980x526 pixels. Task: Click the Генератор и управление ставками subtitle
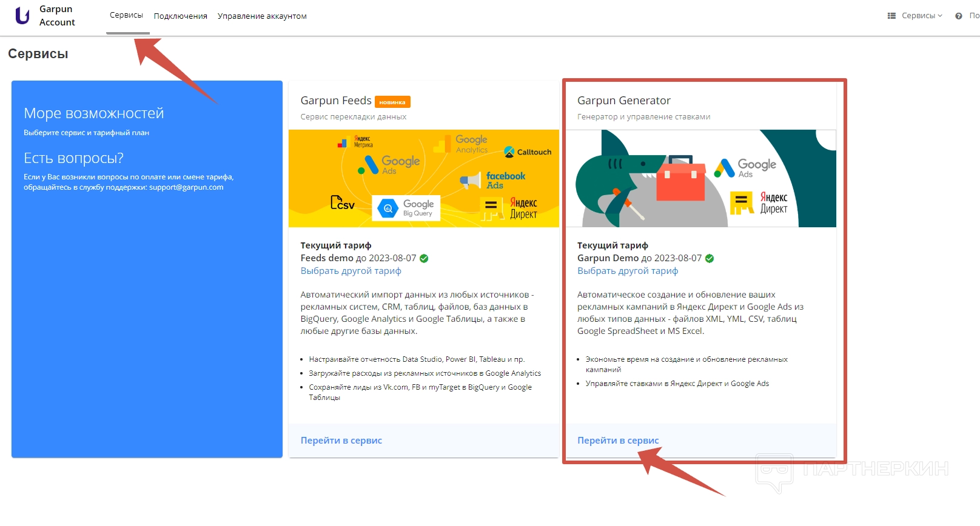[643, 117]
